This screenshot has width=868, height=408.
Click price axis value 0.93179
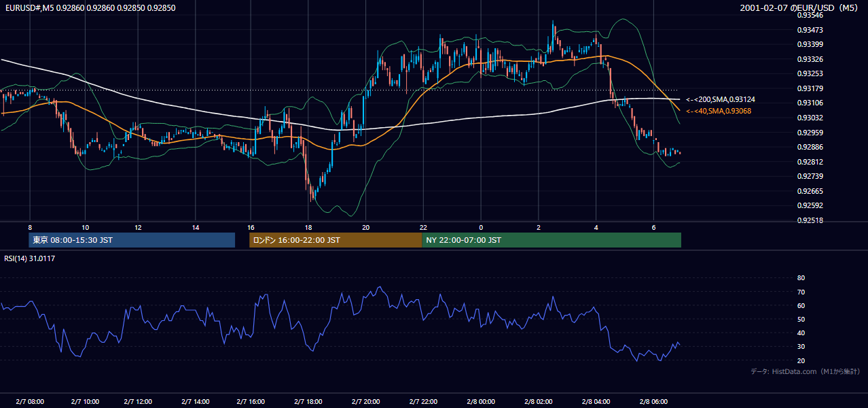[x=810, y=88]
